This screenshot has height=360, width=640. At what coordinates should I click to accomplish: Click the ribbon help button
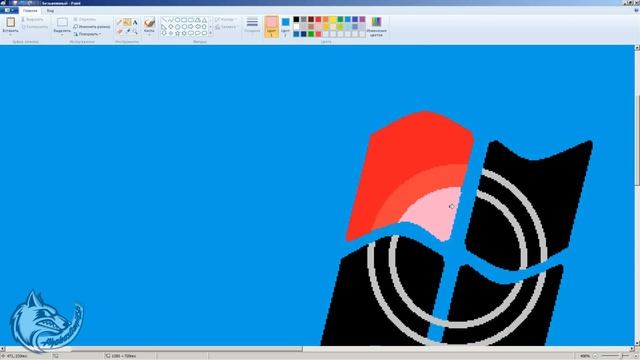636,11
